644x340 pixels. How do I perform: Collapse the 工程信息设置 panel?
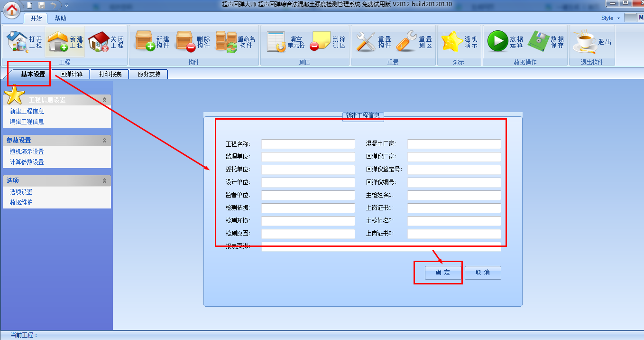(104, 100)
